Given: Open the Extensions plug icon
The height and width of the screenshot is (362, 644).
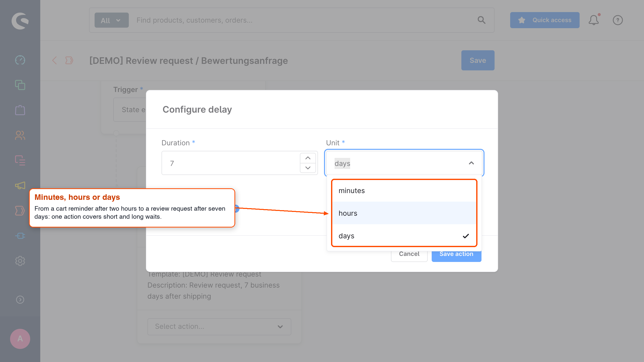Looking at the screenshot, I should pos(20,236).
